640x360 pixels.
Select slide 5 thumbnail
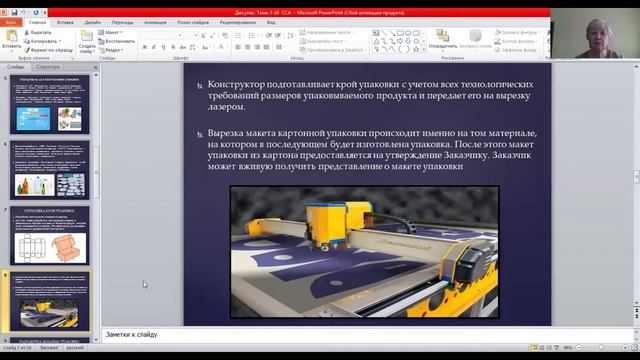pos(49,104)
